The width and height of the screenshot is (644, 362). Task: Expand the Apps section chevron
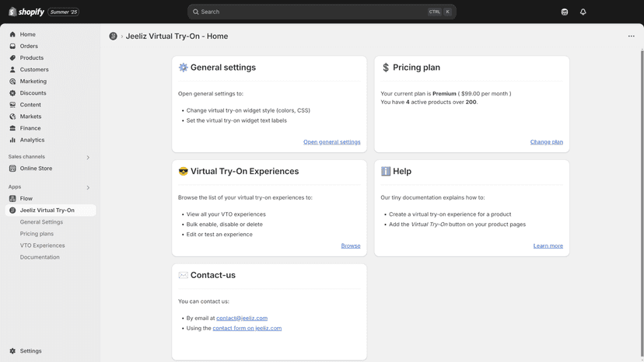(88, 187)
